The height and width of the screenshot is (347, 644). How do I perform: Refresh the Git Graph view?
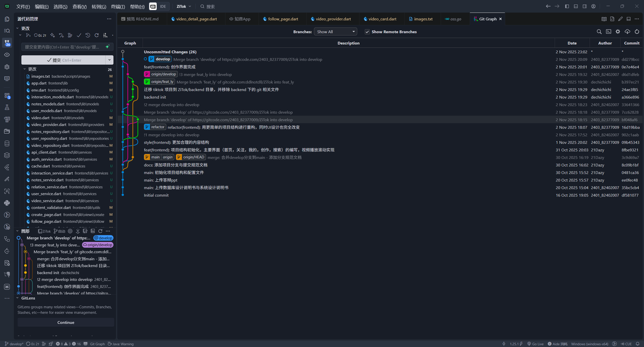click(x=637, y=32)
